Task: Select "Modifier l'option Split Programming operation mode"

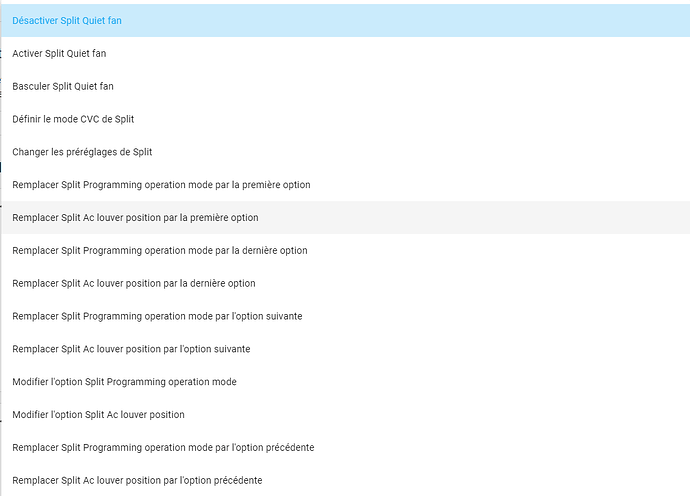Action: click(124, 382)
